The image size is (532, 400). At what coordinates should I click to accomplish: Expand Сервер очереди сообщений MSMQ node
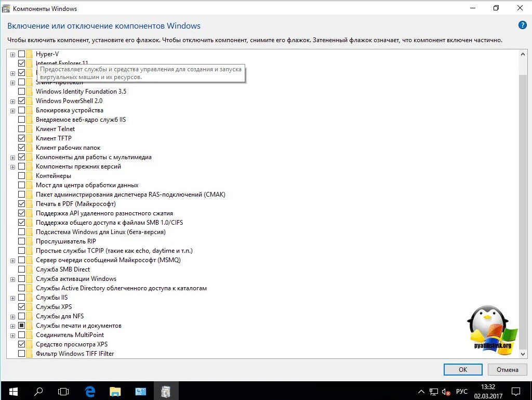[x=12, y=261]
